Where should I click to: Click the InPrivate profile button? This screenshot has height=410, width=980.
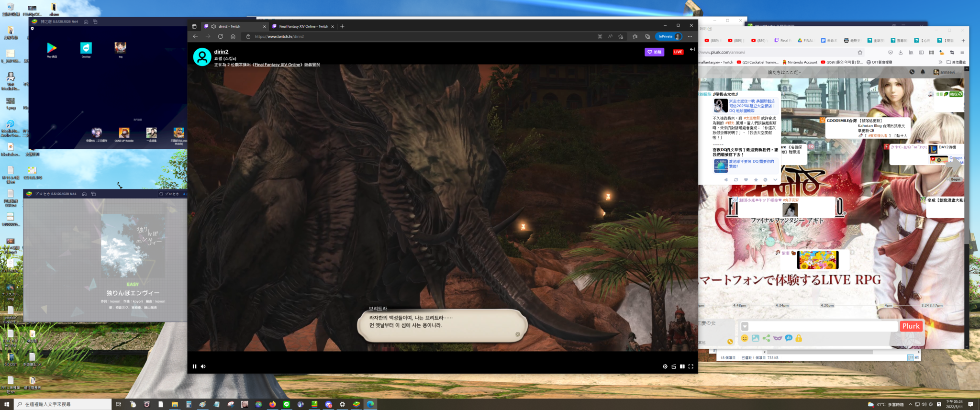669,36
